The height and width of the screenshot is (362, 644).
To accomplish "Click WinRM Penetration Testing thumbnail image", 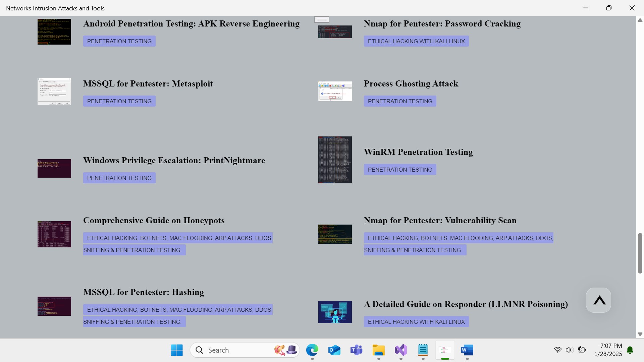I will click(335, 160).
